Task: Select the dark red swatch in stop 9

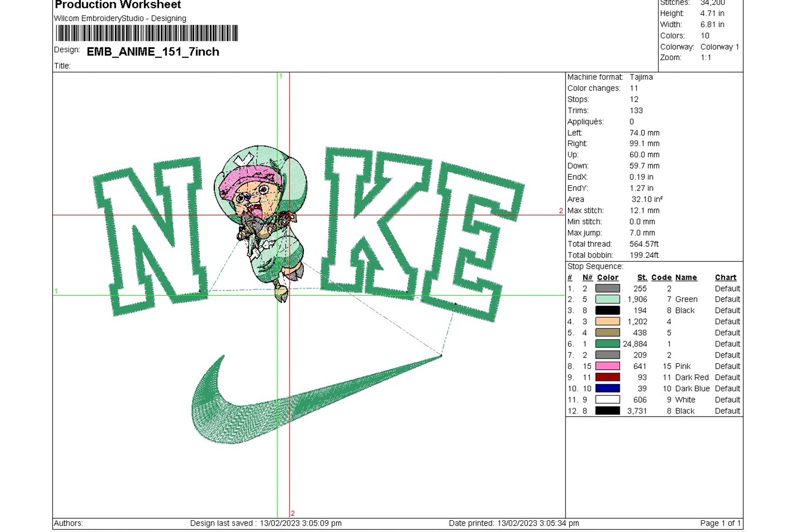Action: point(607,378)
